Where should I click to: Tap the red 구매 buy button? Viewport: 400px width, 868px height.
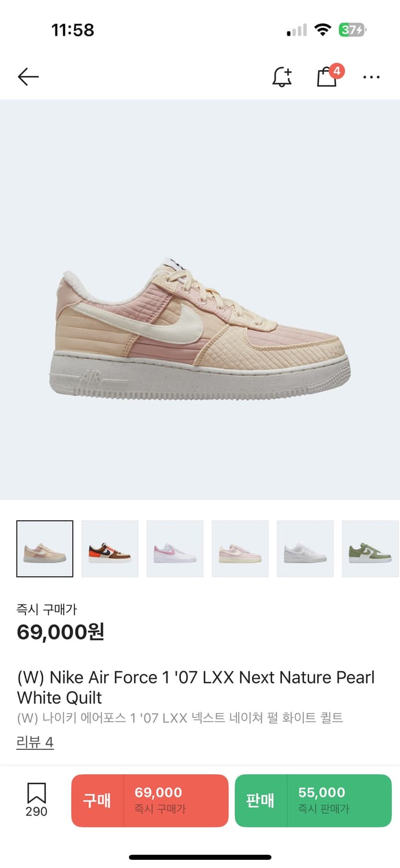coord(97,801)
